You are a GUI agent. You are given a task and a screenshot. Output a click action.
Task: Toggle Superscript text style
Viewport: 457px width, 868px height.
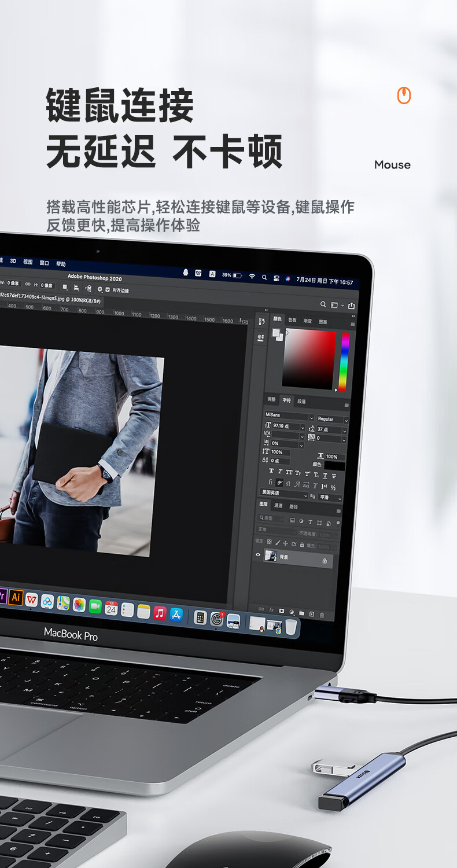307,474
